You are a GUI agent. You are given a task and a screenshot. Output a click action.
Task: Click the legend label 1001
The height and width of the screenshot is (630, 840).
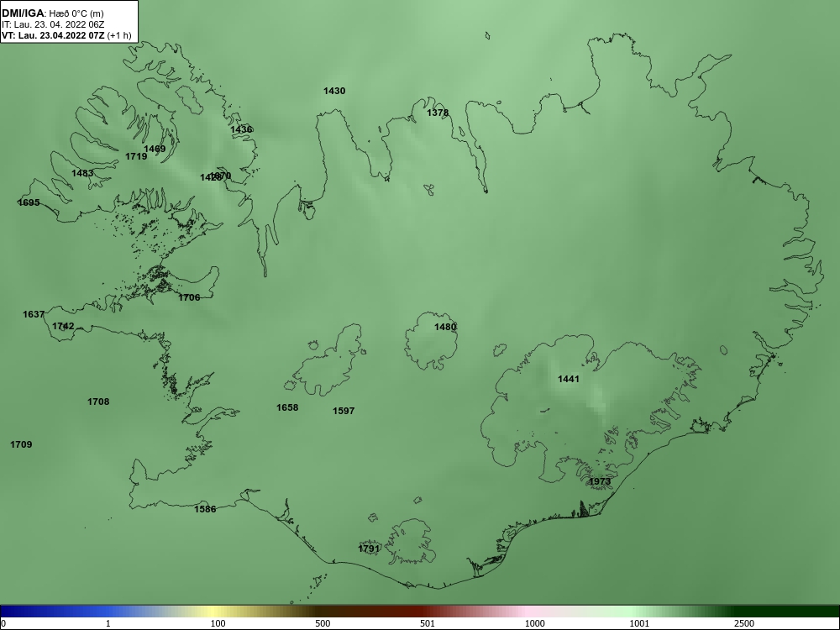click(639, 623)
